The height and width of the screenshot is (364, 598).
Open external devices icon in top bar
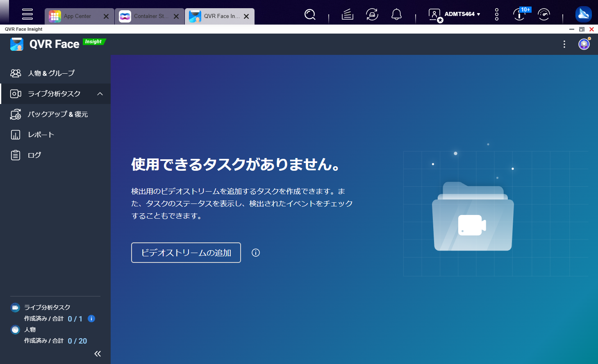coord(372,15)
